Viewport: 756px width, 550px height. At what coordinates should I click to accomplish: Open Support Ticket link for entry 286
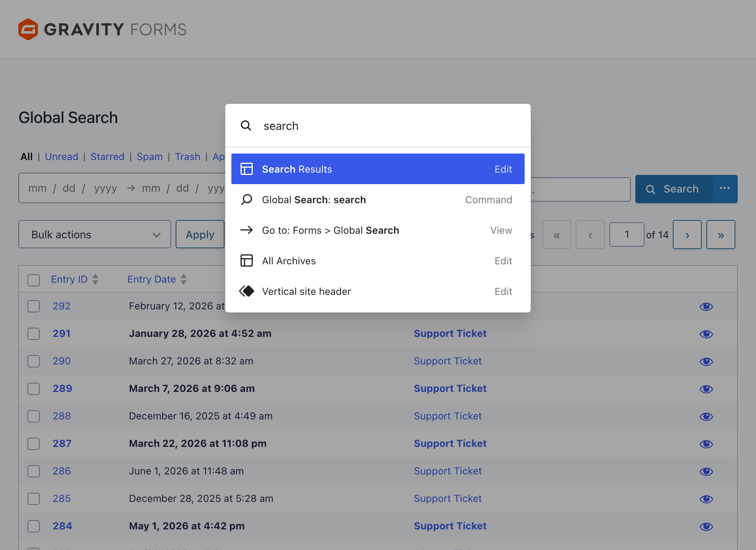pos(448,471)
